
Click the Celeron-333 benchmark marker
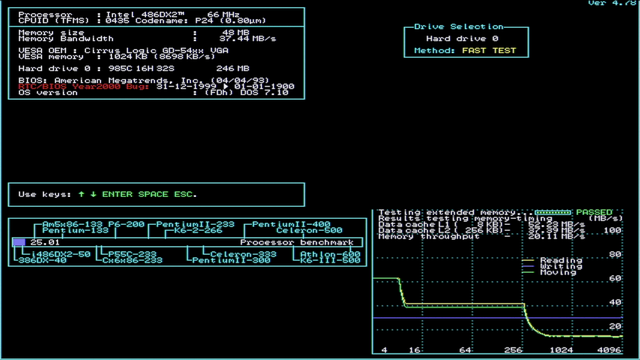(243, 254)
